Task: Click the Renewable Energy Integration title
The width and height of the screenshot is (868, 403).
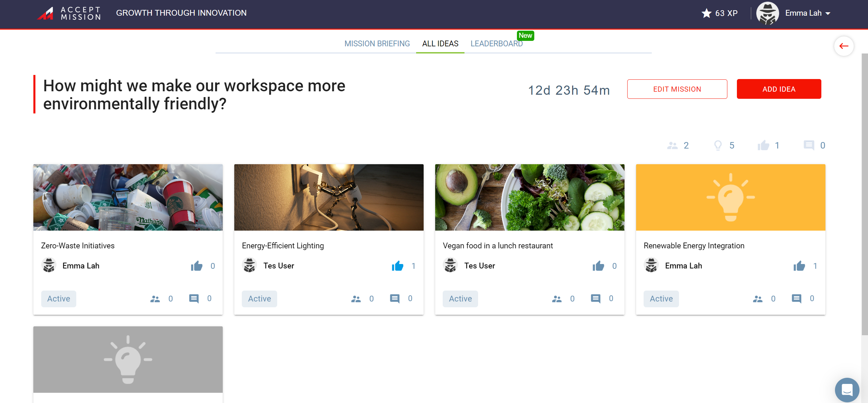Action: pos(694,246)
